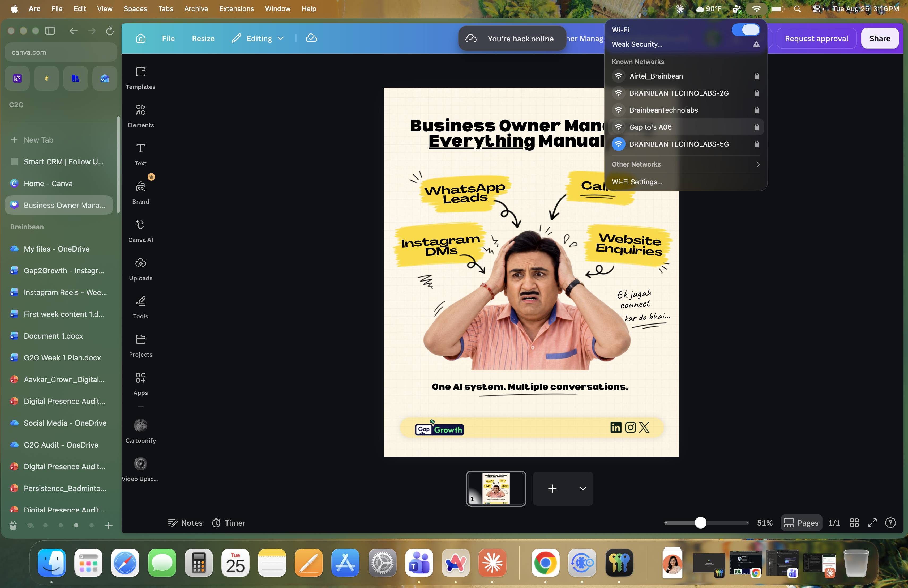The height and width of the screenshot is (588, 908).
Task: Open the Templates panel in Canva sidebar
Action: point(140,78)
